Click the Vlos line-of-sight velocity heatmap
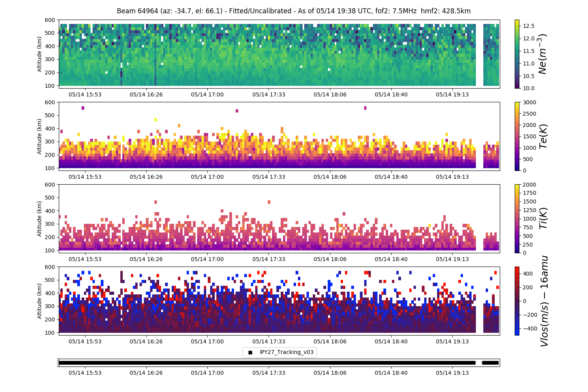This screenshot has height=392, width=588. (279, 301)
